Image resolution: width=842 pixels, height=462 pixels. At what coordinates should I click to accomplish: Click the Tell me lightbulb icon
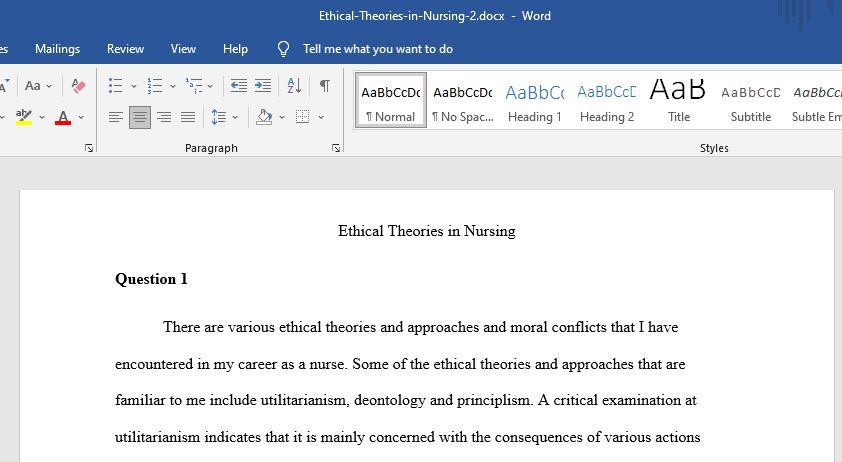pyautogui.click(x=283, y=49)
